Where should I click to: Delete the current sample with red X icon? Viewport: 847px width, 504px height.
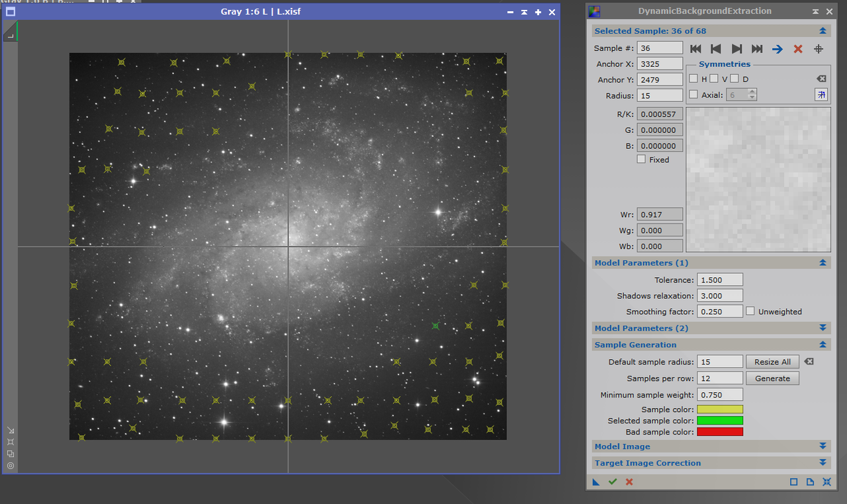pyautogui.click(x=797, y=48)
